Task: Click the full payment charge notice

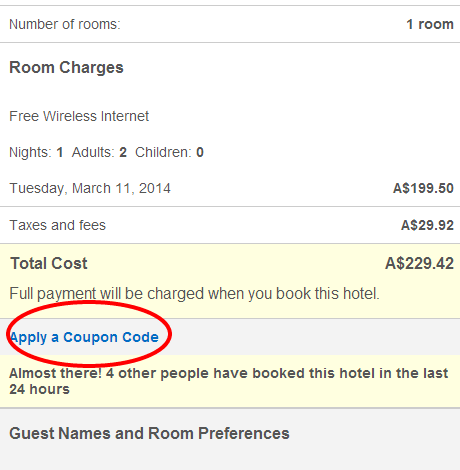Action: (x=195, y=294)
